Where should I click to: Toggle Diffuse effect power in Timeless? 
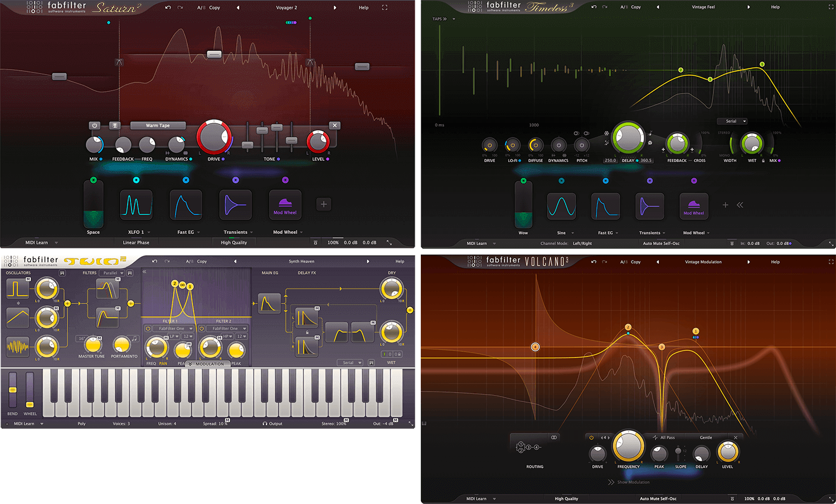click(536, 145)
